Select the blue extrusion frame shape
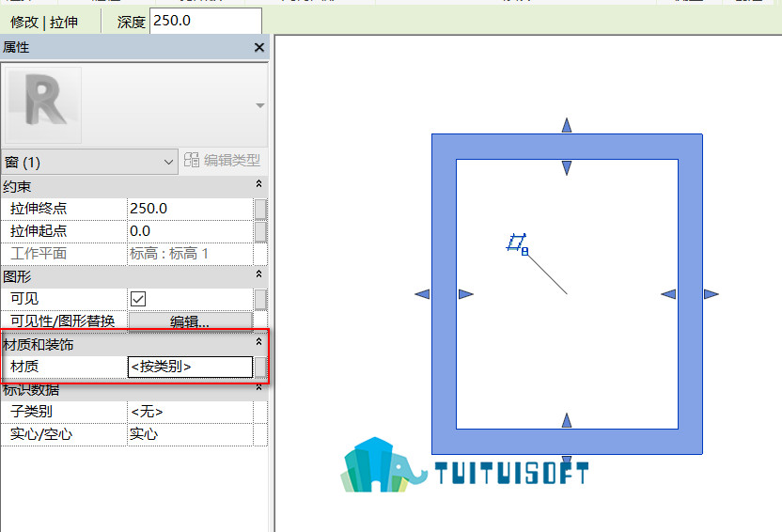 444,294
